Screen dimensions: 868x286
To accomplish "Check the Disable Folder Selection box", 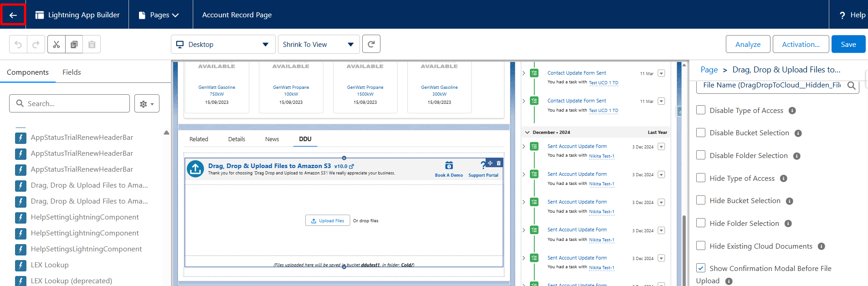I will coord(701,155).
